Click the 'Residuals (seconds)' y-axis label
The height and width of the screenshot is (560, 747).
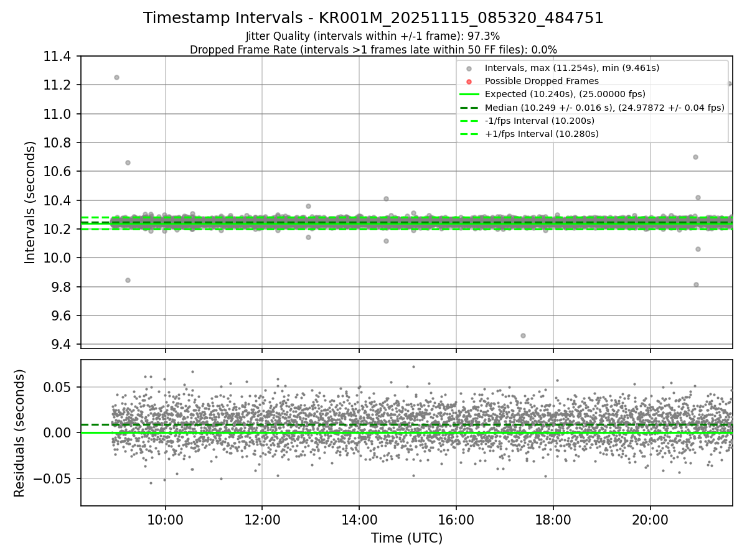coord(20,433)
